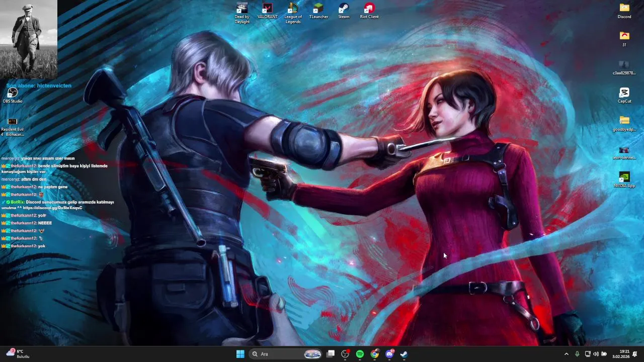Open the volume tray icon
The width and height of the screenshot is (644, 362).
596,354
